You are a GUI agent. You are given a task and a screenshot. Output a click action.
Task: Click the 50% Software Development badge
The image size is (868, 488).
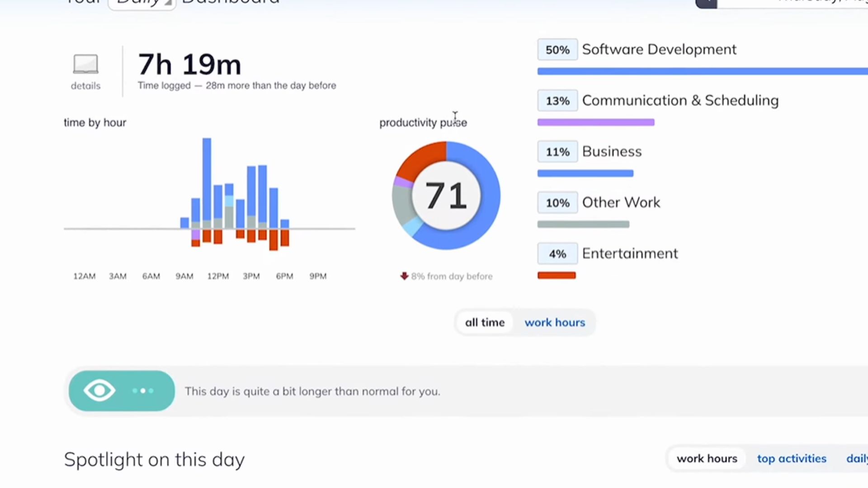[x=557, y=50]
